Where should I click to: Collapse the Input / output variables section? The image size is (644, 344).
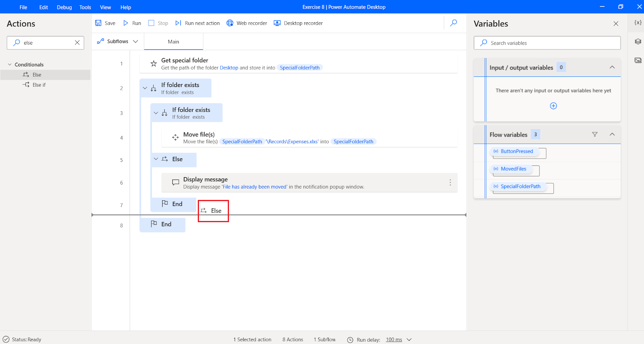tap(612, 67)
